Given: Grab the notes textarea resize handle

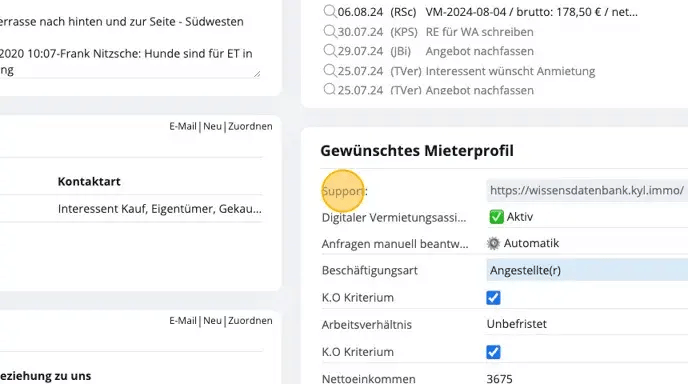Looking at the screenshot, I should click(257, 74).
